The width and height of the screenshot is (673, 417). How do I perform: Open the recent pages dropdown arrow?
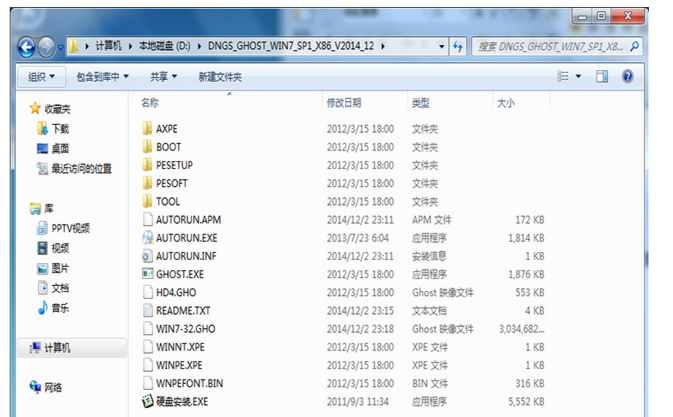pos(61,47)
